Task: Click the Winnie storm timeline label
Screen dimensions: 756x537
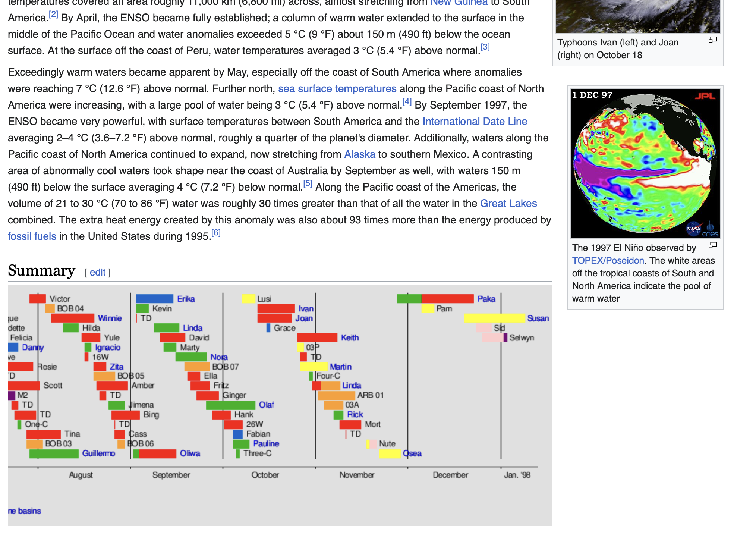Action: point(110,318)
